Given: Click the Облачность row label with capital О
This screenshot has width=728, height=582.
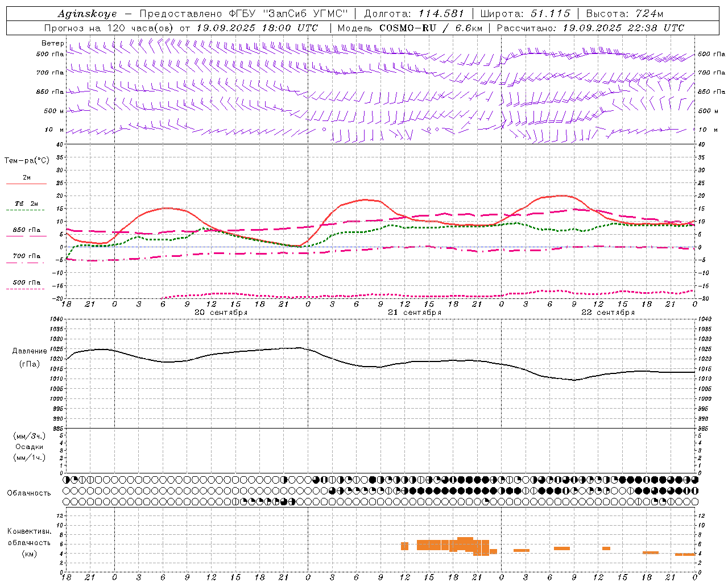Looking at the screenshot, I should [29, 493].
